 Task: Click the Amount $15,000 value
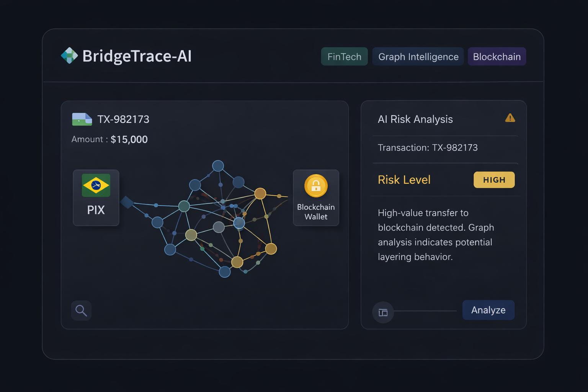pos(129,139)
